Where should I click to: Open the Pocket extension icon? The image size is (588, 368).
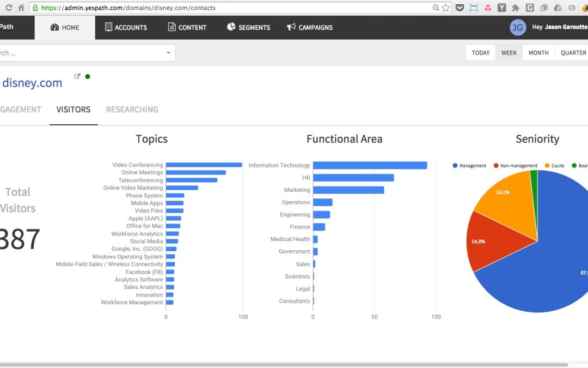[460, 8]
